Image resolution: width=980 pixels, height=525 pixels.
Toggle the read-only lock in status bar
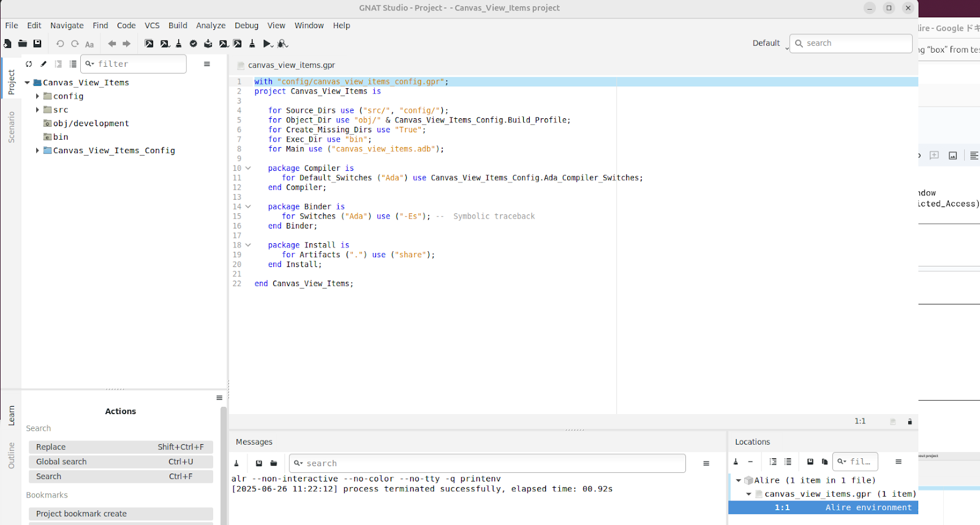(910, 421)
